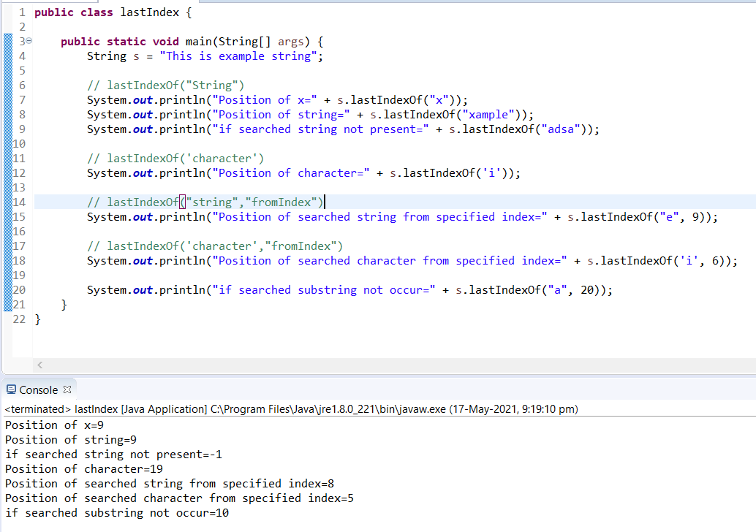This screenshot has width=756, height=532.
Task: Click the Console monitor icon
Action: 11,389
